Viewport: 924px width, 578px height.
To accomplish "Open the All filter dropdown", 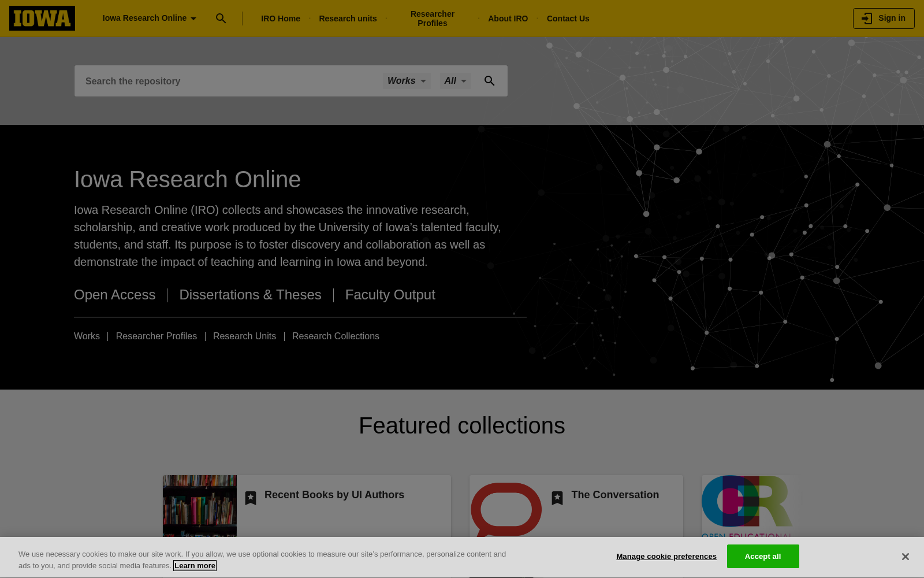I will tap(455, 81).
